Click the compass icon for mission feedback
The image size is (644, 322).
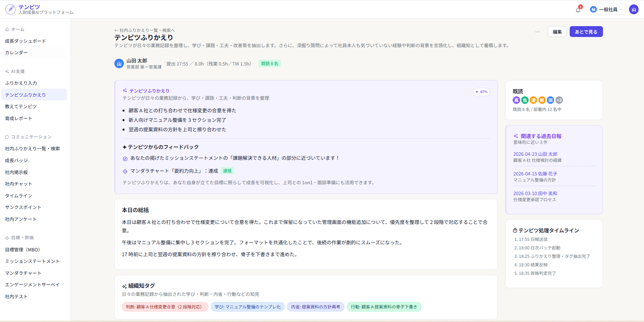pos(125,158)
